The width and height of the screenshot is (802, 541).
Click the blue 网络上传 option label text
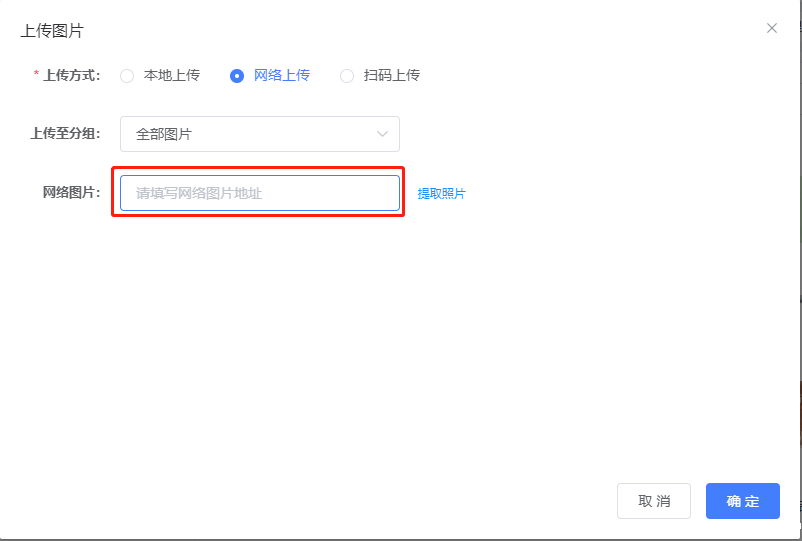click(282, 76)
